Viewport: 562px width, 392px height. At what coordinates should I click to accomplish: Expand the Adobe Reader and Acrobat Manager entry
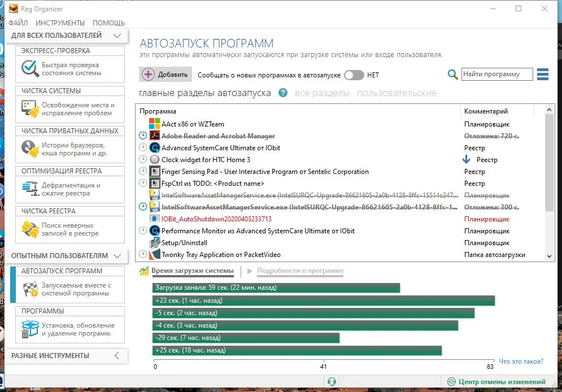click(142, 136)
